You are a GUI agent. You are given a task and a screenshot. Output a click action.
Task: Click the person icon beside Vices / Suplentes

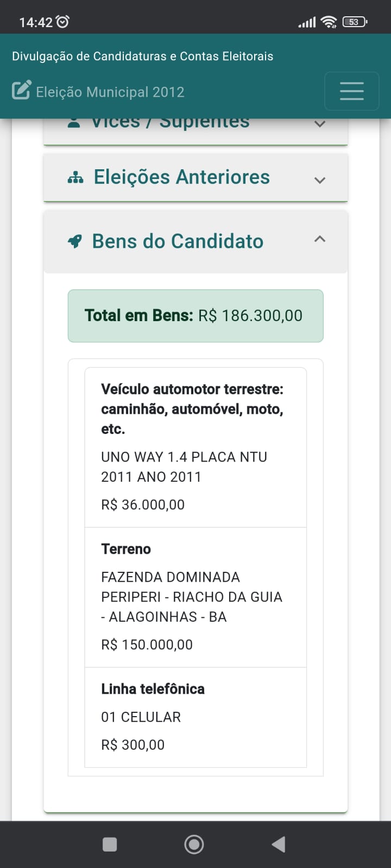tap(74, 123)
